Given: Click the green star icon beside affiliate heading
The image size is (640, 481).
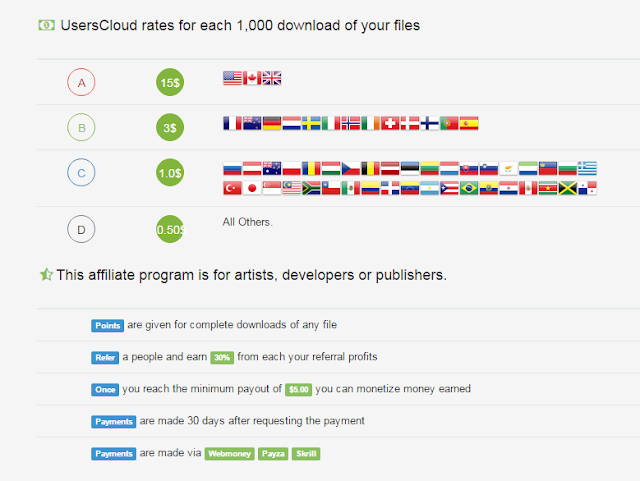Looking at the screenshot, I should [x=46, y=274].
